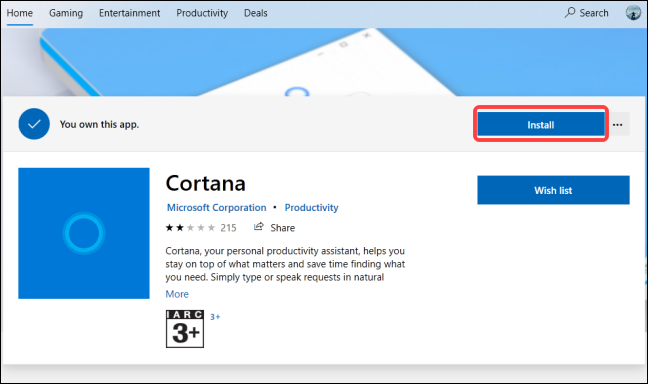Open the Productivity category link
Viewport: 648px width, 384px height.
tap(312, 208)
